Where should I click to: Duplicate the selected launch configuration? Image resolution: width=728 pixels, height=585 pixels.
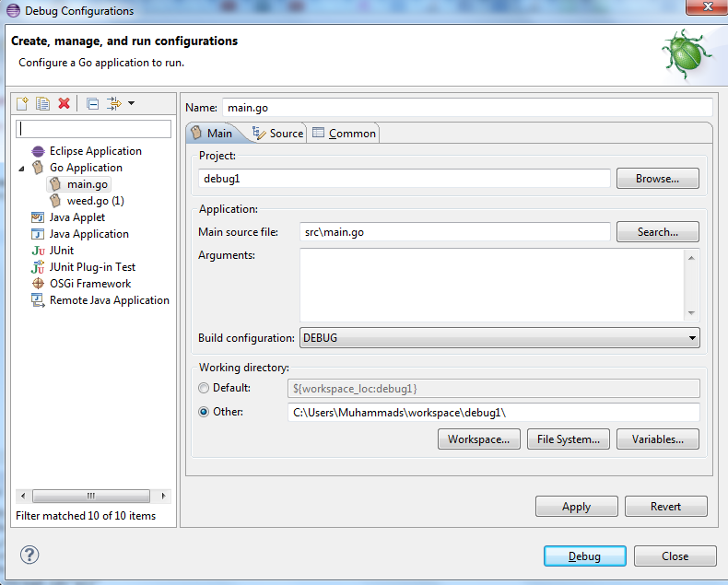point(42,103)
